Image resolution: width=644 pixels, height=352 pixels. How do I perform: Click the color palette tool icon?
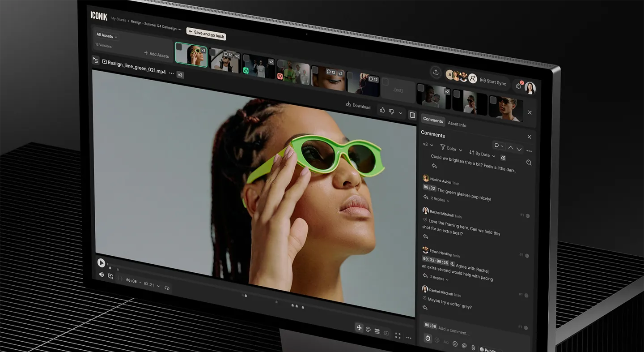tap(368, 330)
